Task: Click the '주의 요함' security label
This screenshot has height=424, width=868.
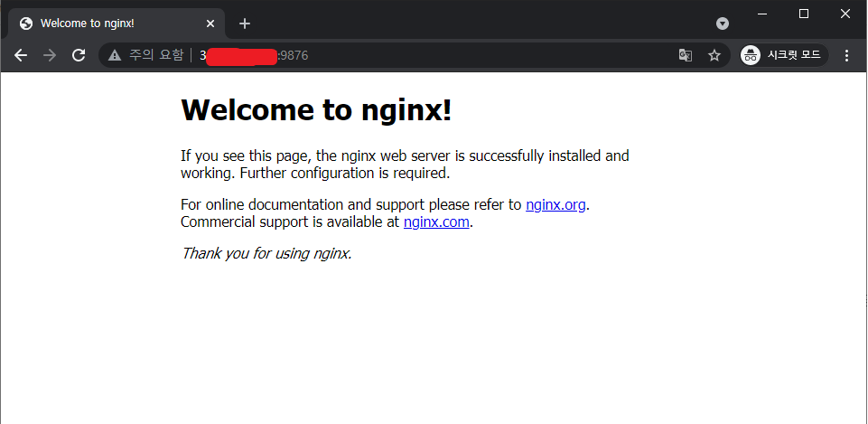Action: (x=156, y=55)
